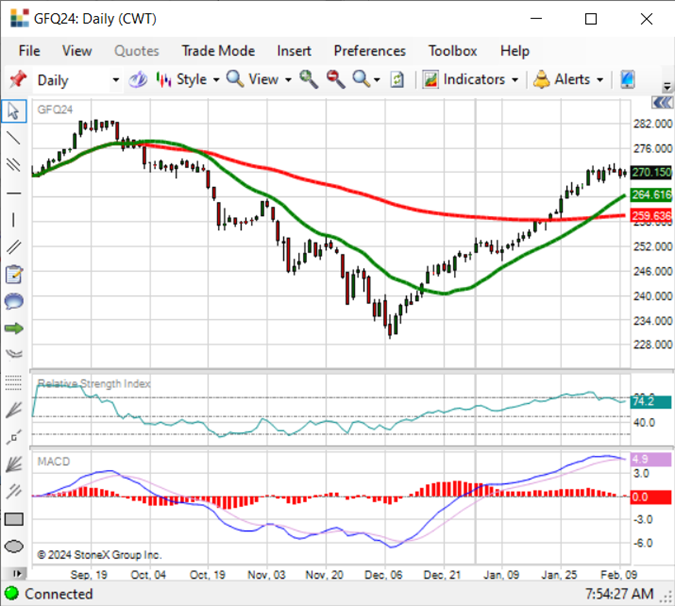The image size is (675, 606).
Task: Choose the rectangle shape tool
Action: 14,519
